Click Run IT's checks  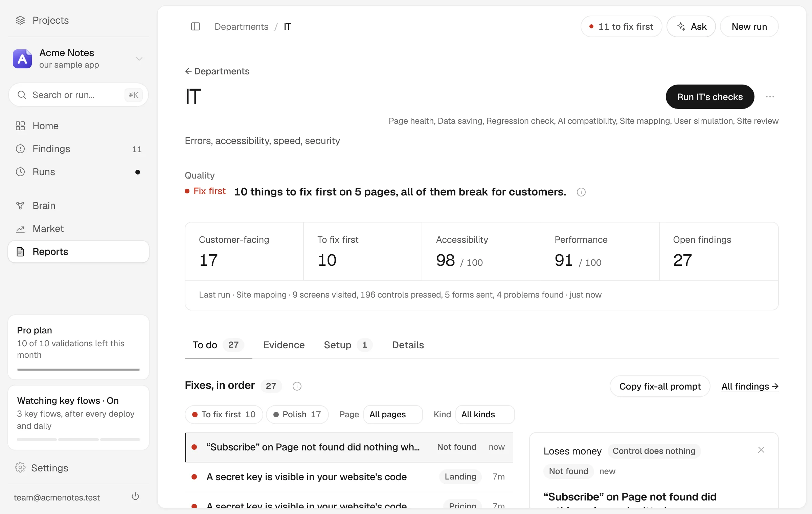click(710, 97)
